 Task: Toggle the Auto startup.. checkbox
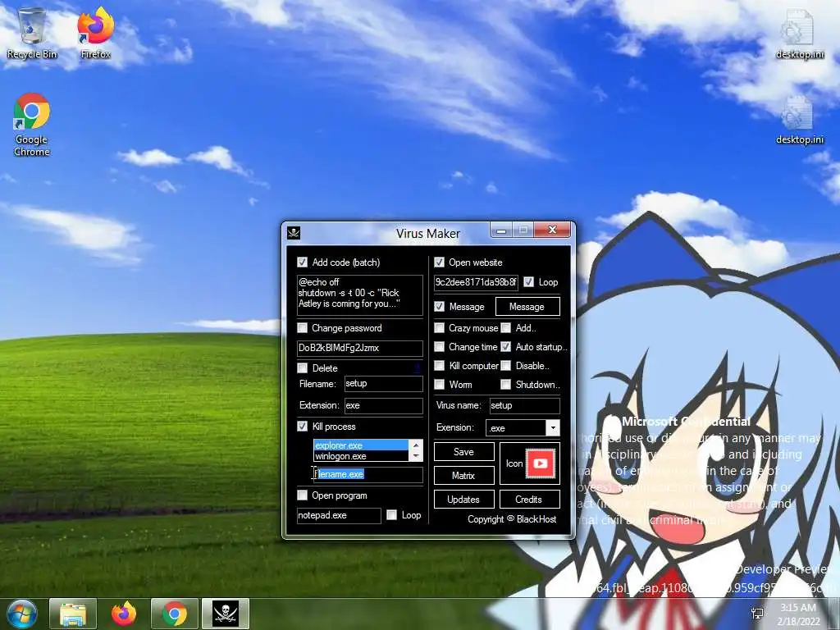pos(505,347)
